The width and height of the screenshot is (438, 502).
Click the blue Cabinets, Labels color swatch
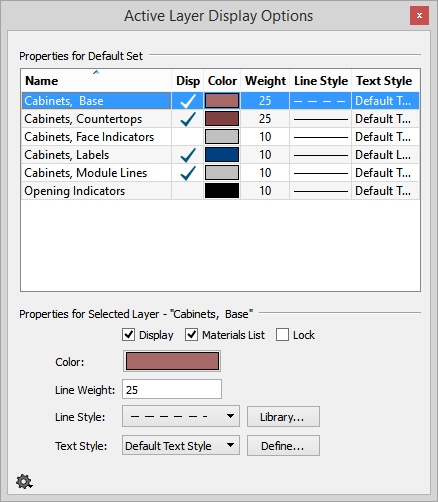(x=222, y=155)
